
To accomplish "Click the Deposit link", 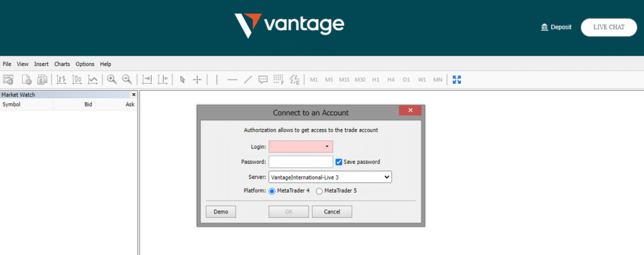I will pos(561,27).
